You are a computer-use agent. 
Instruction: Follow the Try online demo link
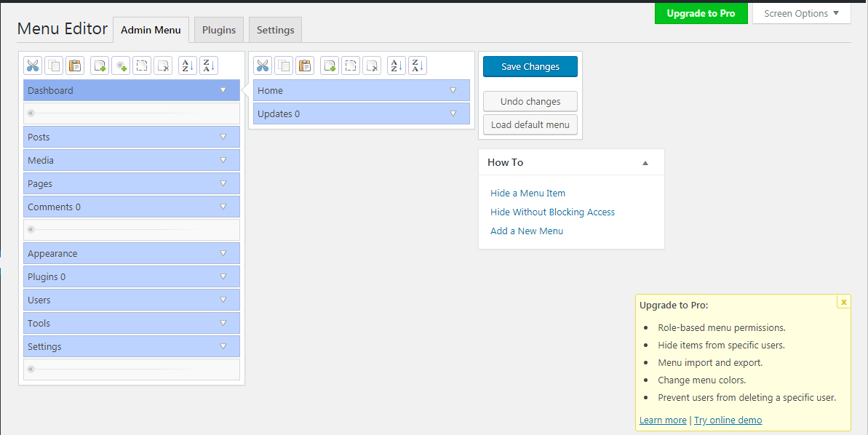(x=728, y=420)
